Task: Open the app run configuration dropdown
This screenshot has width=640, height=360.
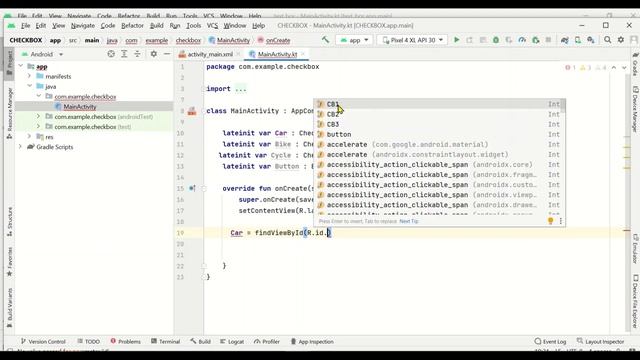Action: point(354,40)
